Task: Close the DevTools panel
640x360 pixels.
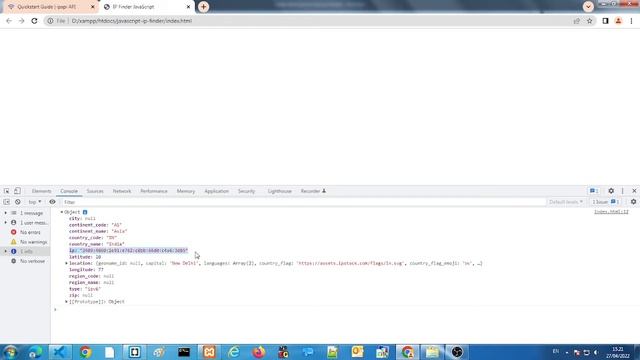Action: (634, 191)
